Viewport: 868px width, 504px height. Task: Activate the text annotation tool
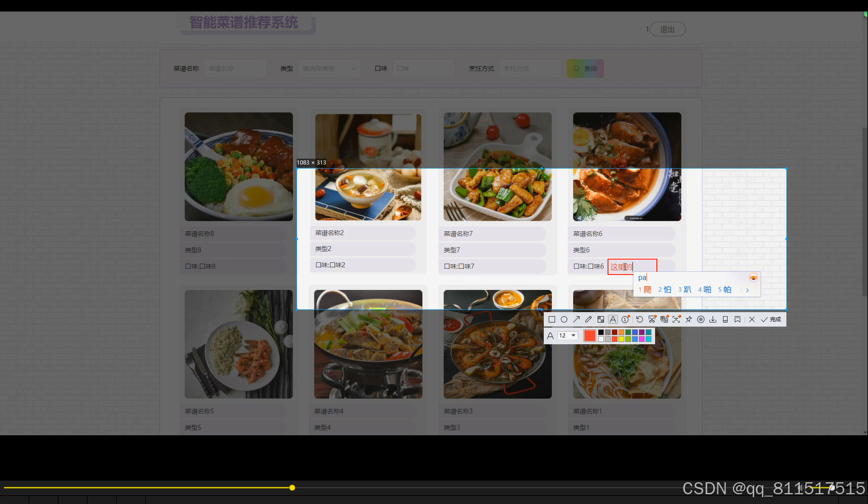(x=613, y=319)
